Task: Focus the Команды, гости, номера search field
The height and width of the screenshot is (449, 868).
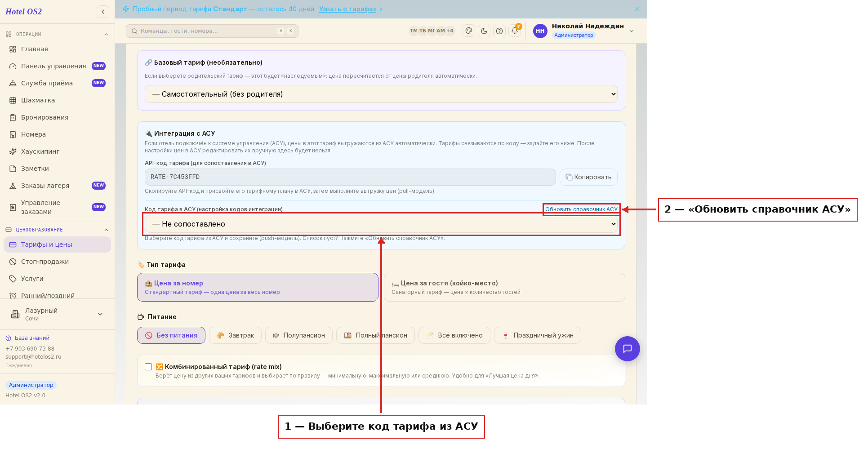Action: [x=212, y=31]
